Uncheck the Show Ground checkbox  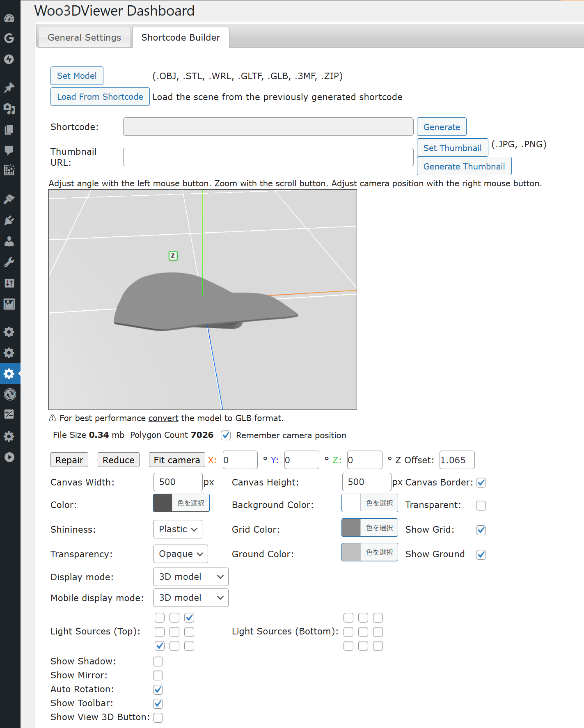481,554
